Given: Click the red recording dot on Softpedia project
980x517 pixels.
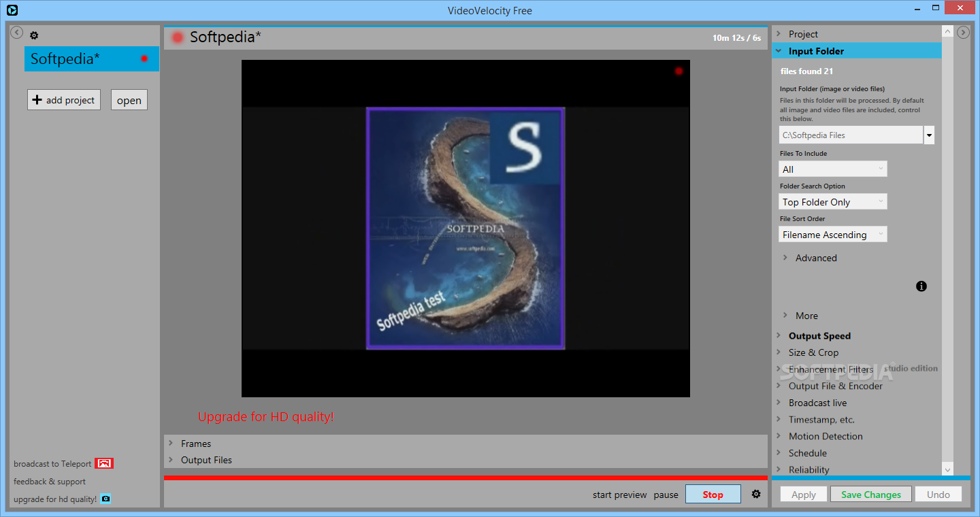Looking at the screenshot, I should [x=144, y=59].
